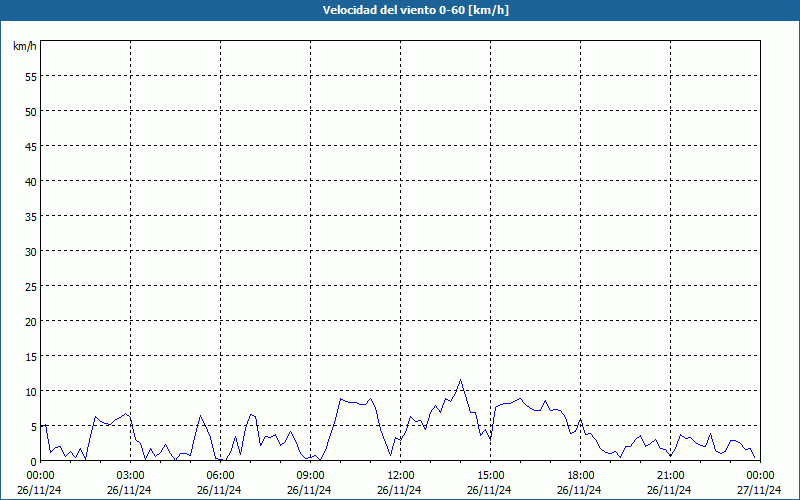The image size is (800, 500).
Task: Select the 06:00 time label
Action: 220,476
